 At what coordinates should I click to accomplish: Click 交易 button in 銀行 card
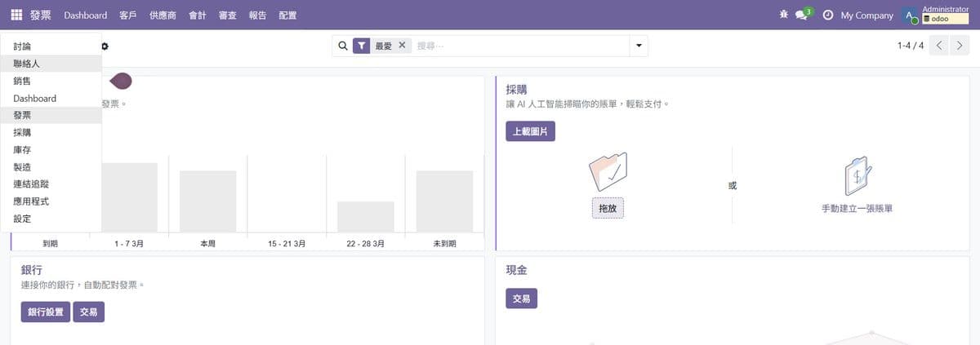tap(89, 312)
